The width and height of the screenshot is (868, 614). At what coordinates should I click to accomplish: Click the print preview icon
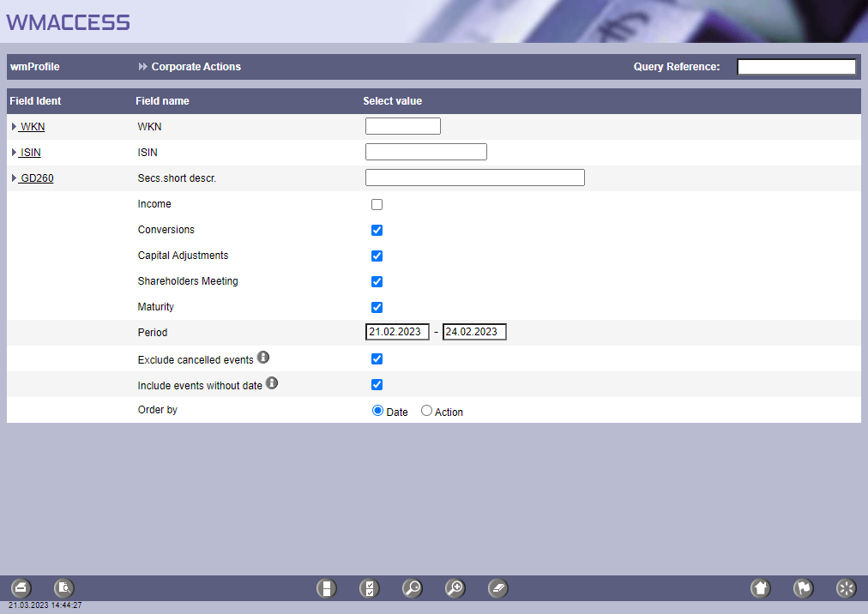[63, 588]
